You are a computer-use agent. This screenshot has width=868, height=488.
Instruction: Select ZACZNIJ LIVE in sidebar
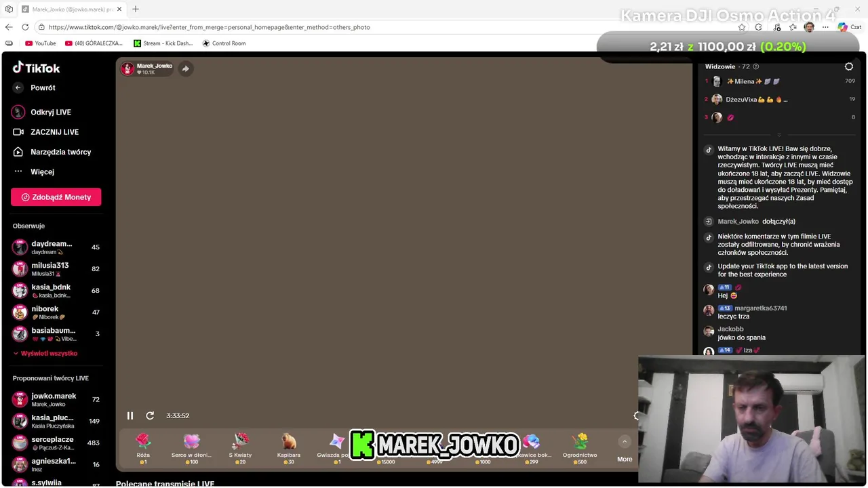(54, 132)
